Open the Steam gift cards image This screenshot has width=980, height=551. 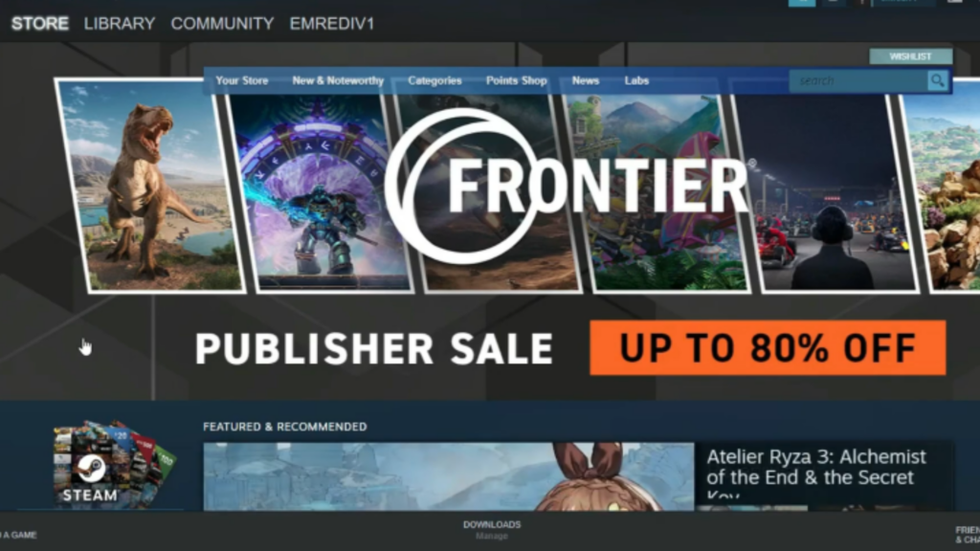click(114, 463)
